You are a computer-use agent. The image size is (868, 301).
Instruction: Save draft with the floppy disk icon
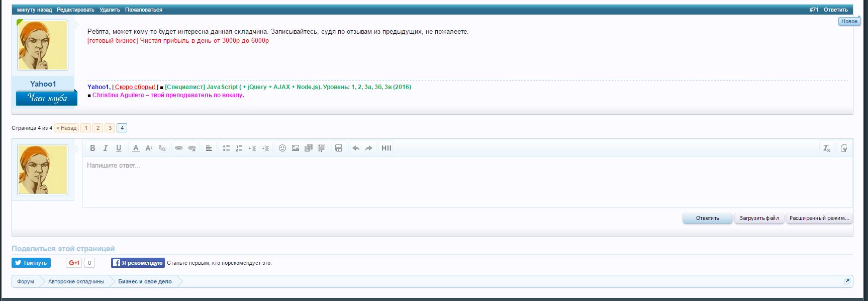tap(339, 148)
